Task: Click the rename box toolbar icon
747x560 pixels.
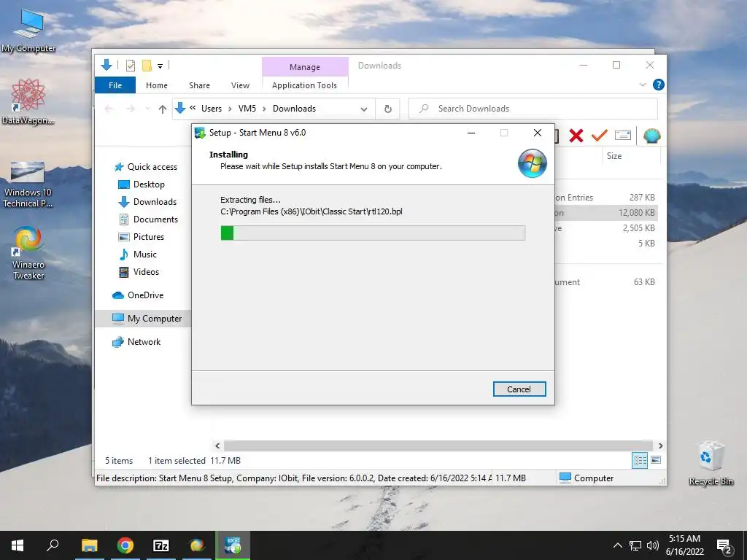Action: [x=623, y=136]
